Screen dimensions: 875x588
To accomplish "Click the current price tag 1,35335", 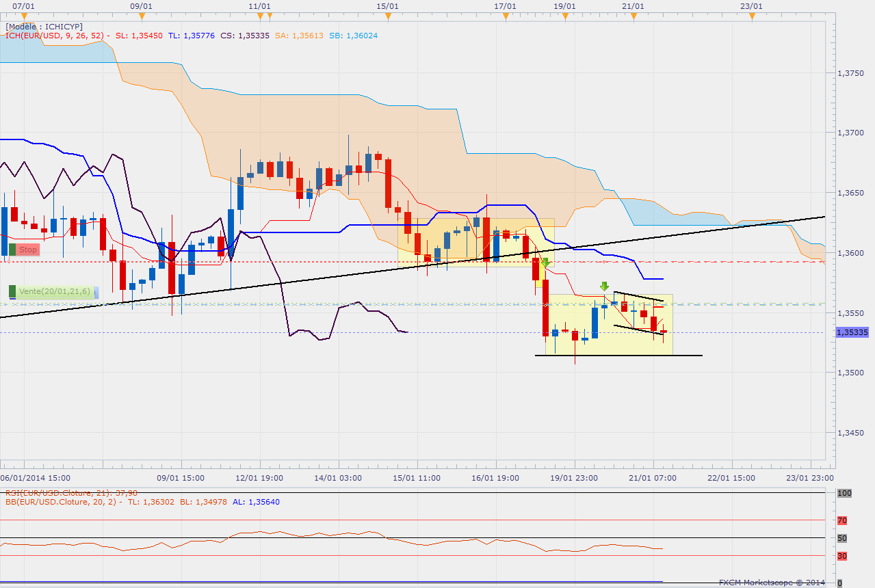I will [x=852, y=332].
